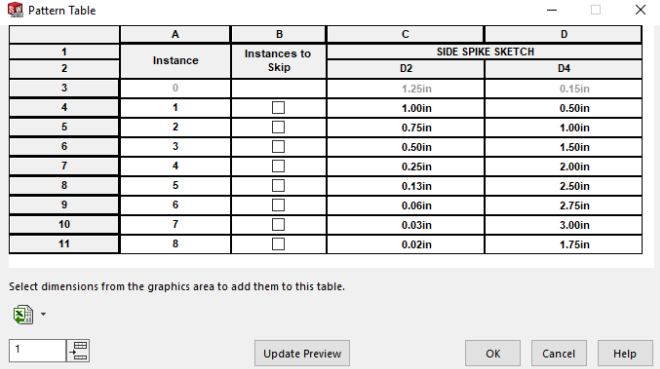Click the Excel import/export icon
This screenshot has height=369, width=660.
tap(23, 314)
